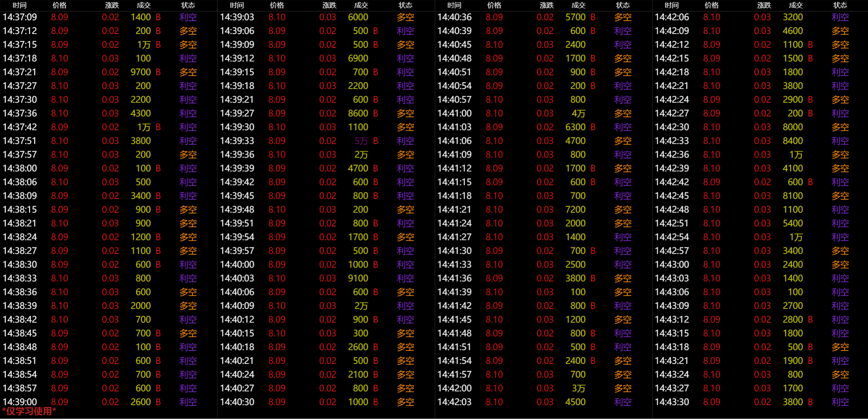
Task: Click the B marker on 14:42:12 row
Action: tap(810, 45)
